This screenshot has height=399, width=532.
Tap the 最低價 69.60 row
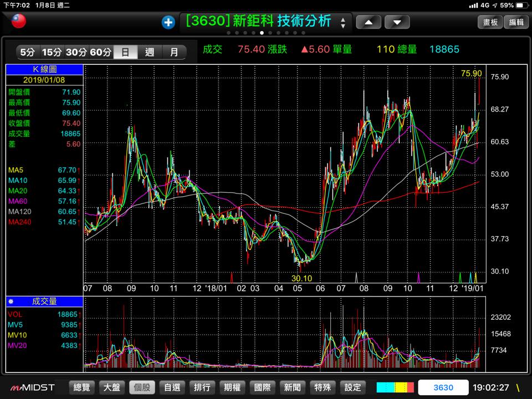point(44,113)
